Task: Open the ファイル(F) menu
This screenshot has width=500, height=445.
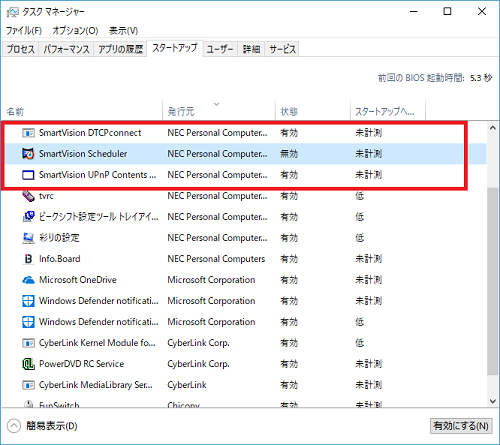Action: click(24, 31)
